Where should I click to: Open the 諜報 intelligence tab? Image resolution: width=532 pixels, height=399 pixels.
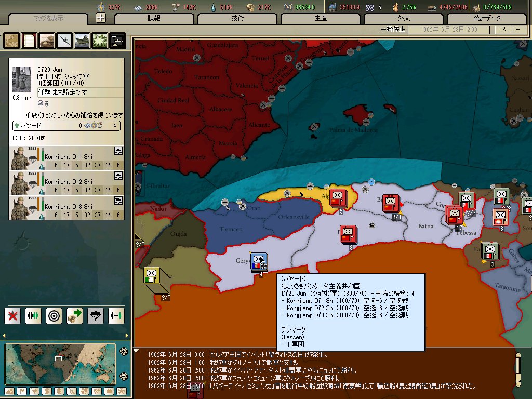click(154, 18)
